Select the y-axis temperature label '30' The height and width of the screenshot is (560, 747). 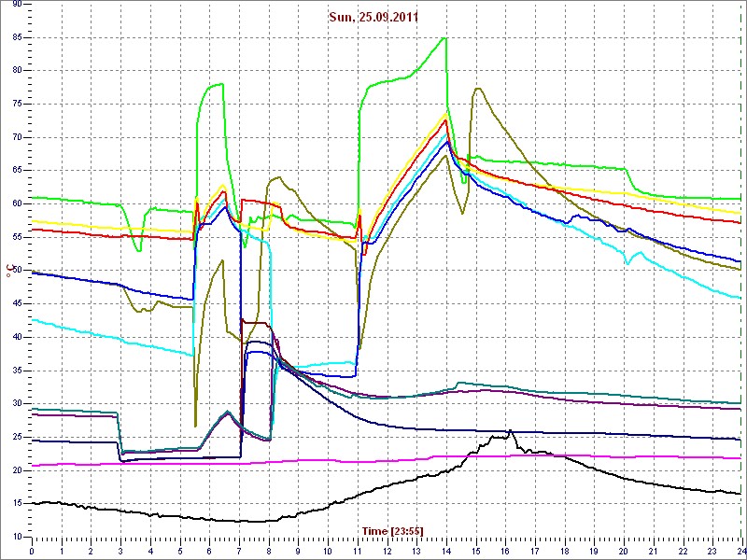coord(16,404)
